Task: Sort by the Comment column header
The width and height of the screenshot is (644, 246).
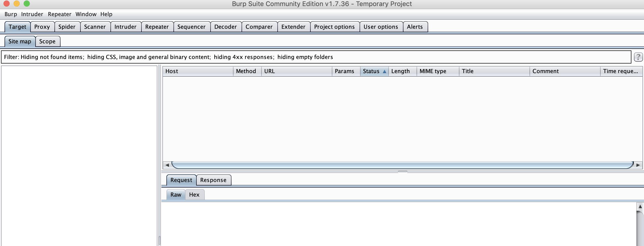Action: pos(565,71)
